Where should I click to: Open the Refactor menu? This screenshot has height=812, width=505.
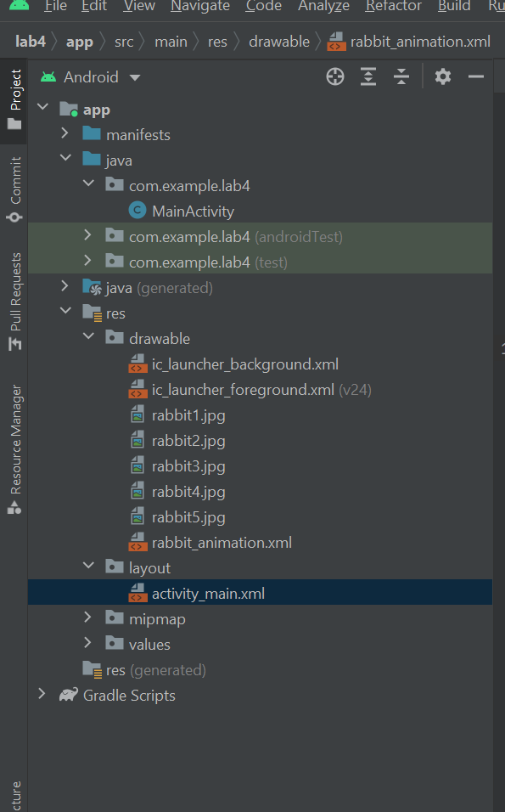click(393, 7)
